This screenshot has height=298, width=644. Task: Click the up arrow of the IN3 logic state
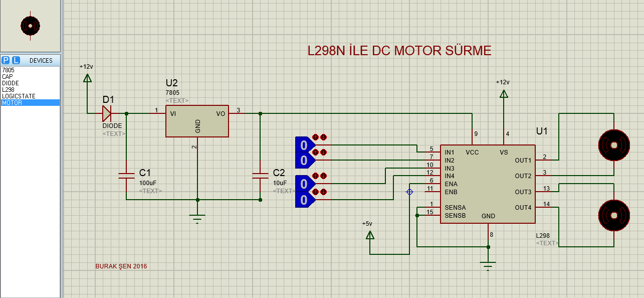(x=316, y=176)
